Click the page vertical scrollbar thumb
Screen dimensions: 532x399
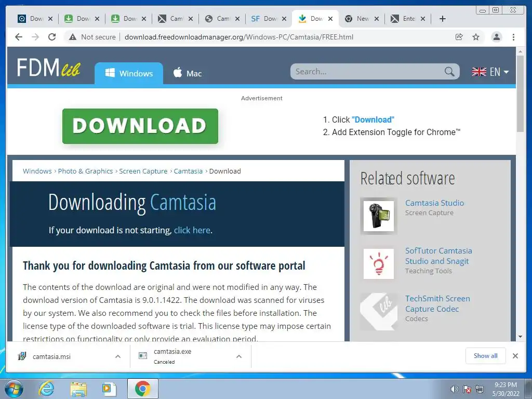tap(520, 94)
